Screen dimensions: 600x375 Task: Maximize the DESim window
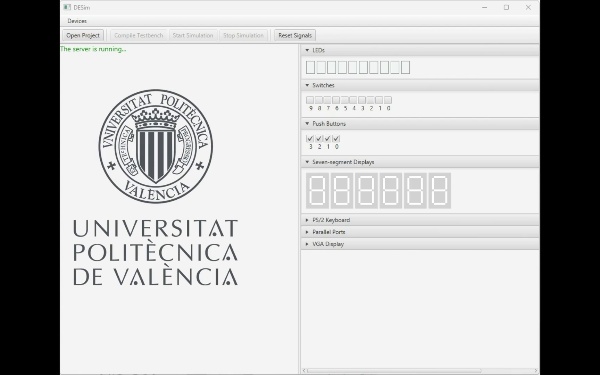point(506,7)
